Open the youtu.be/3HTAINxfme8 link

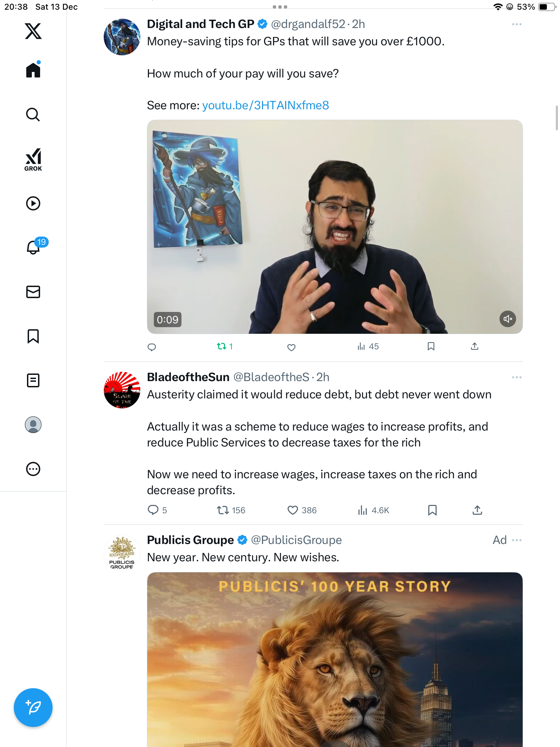(265, 105)
